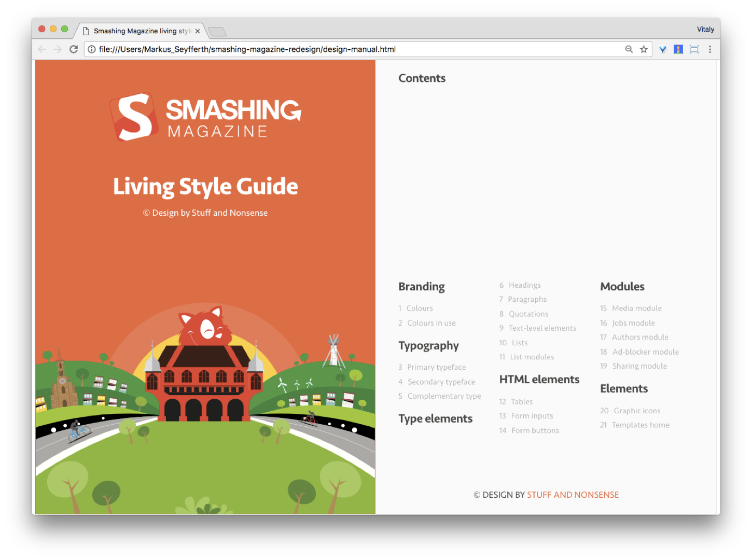Click the browser back arrow
The width and height of the screenshot is (752, 560).
click(42, 49)
